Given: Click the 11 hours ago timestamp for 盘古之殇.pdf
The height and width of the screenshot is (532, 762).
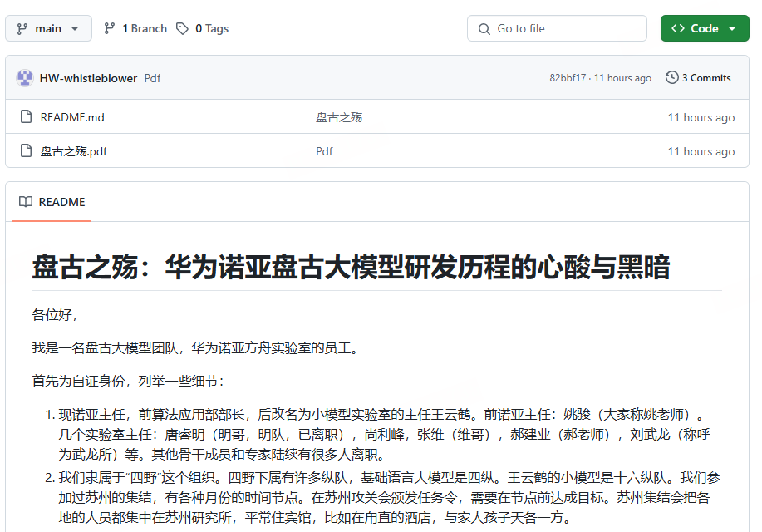Looking at the screenshot, I should 701,151.
